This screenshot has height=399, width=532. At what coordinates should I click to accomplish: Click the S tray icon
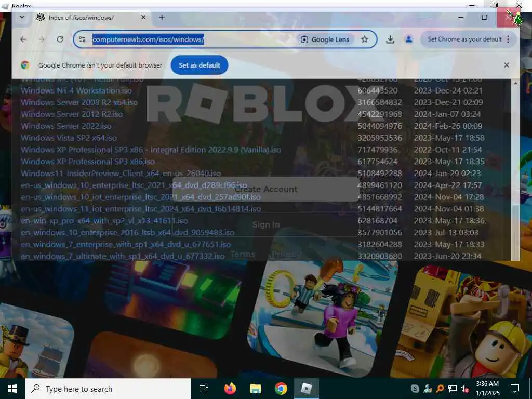pyautogui.click(x=415, y=389)
